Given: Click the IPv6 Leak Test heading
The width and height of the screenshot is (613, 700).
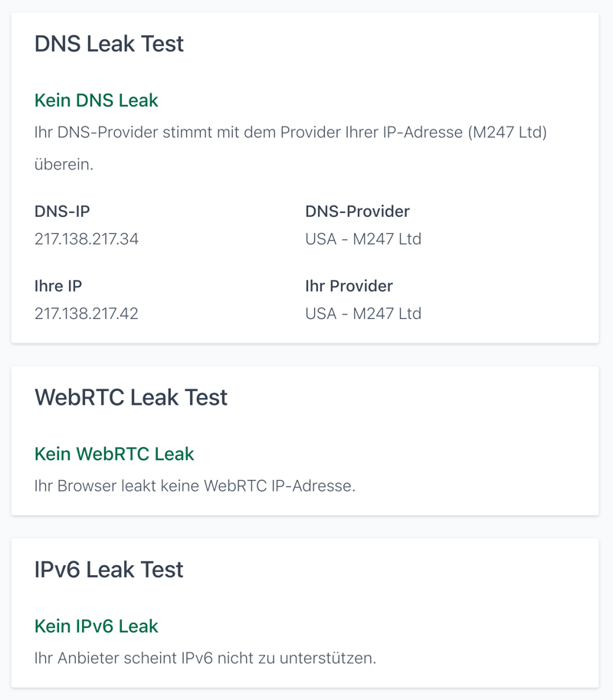Looking at the screenshot, I should (x=109, y=570).
